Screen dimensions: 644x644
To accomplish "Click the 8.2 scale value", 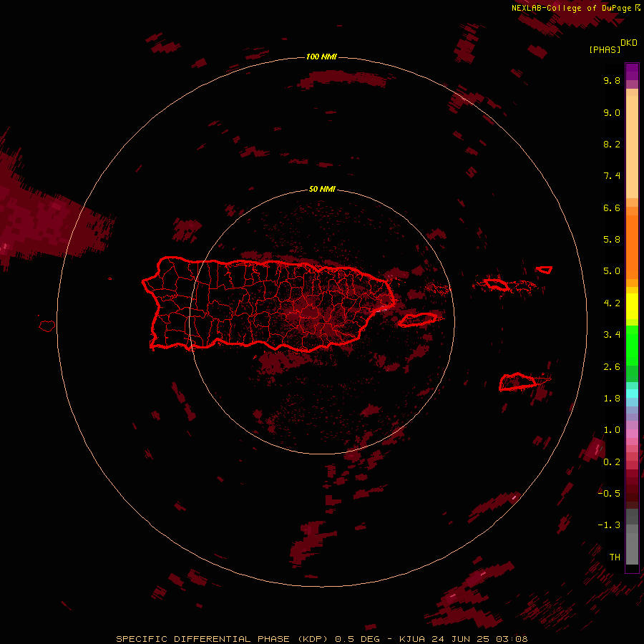I will (612, 144).
